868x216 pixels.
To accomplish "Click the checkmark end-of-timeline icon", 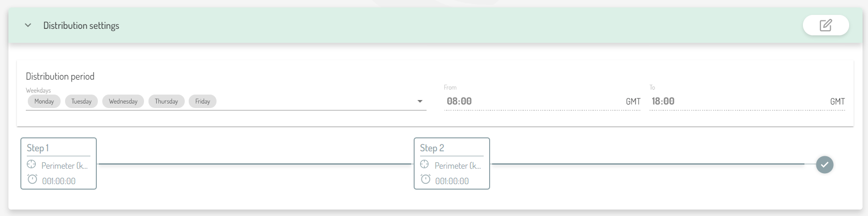I will tap(824, 165).
